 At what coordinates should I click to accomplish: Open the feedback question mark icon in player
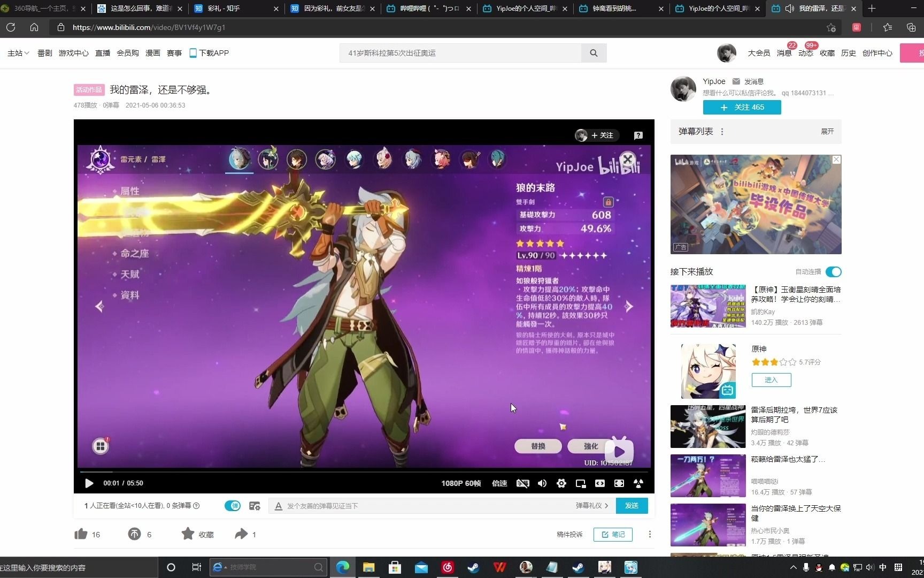pyautogui.click(x=638, y=135)
